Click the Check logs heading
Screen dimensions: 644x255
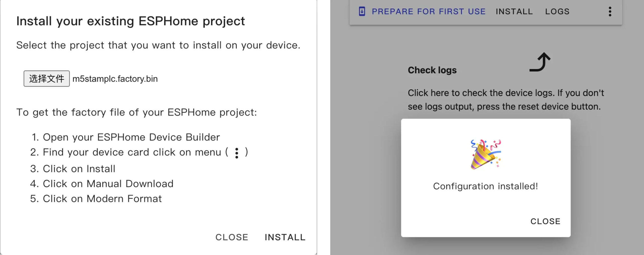(432, 70)
